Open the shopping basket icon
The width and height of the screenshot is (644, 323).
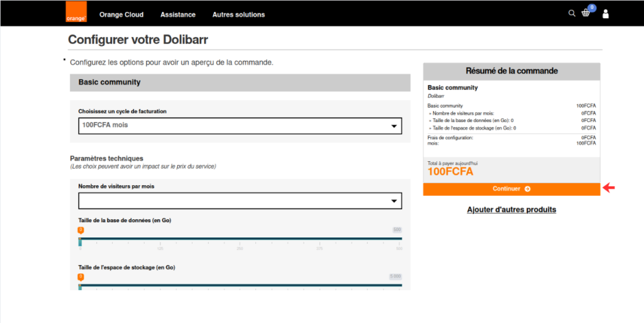(586, 13)
